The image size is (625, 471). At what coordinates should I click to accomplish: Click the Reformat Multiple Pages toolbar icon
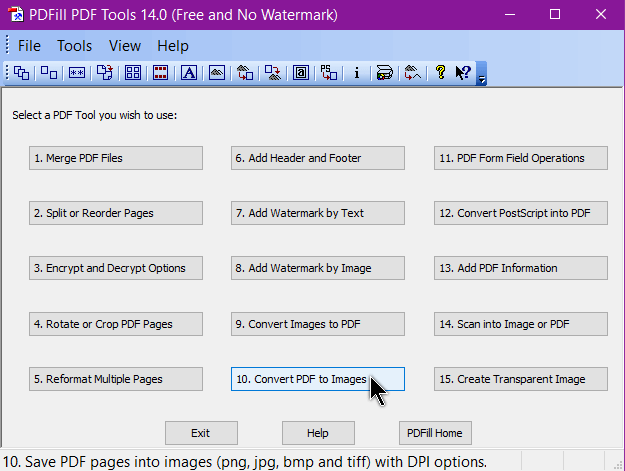point(133,73)
